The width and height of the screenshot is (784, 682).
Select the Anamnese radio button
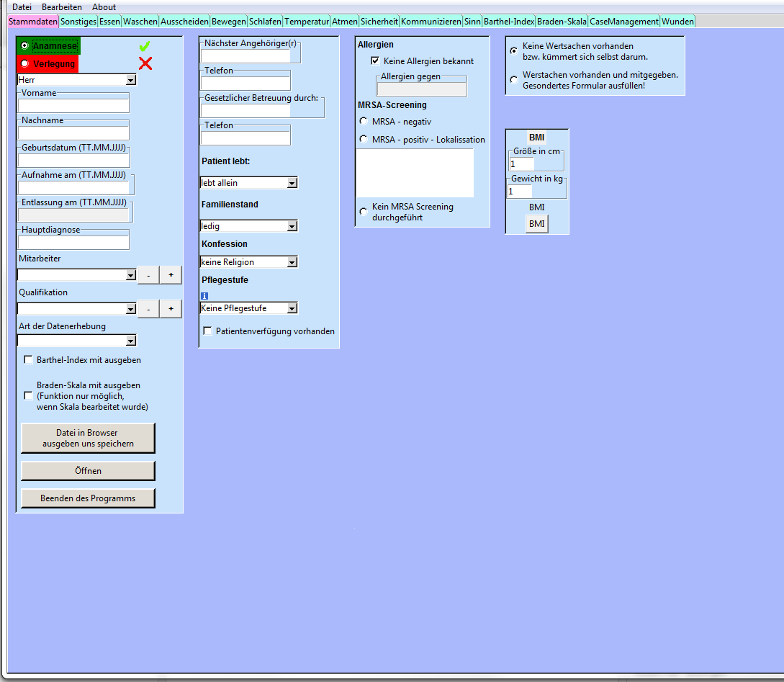point(24,45)
